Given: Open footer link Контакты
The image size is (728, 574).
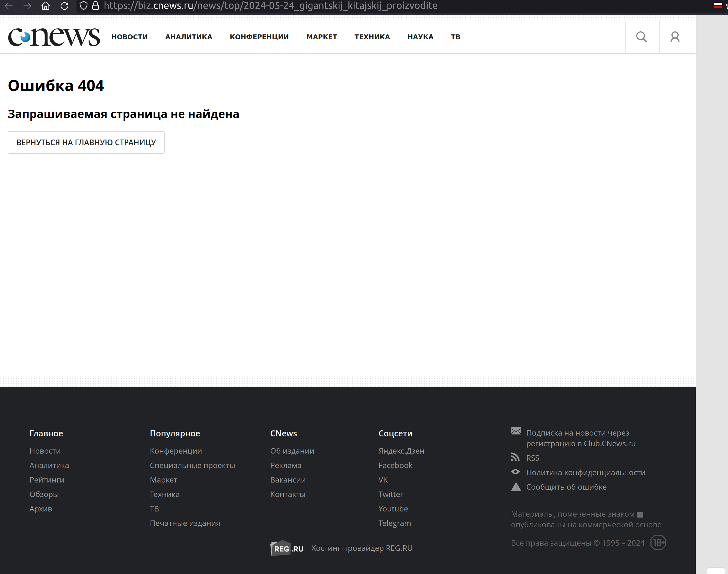Looking at the screenshot, I should tap(288, 494).
